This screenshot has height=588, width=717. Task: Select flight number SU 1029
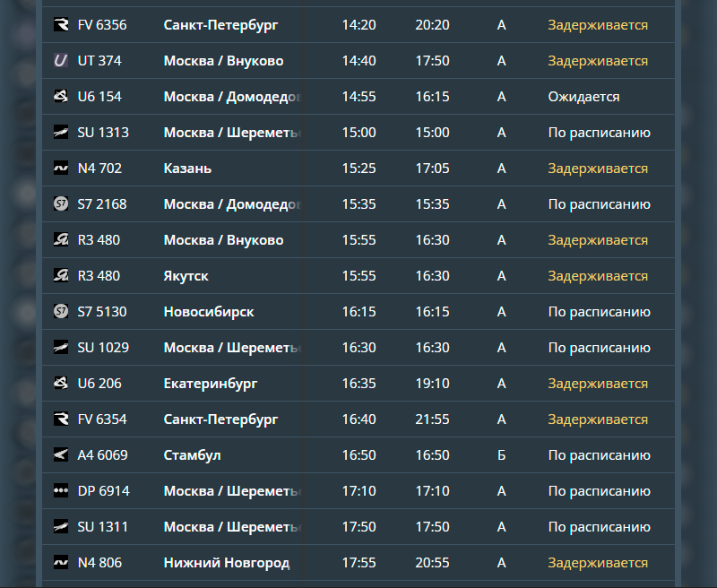(103, 348)
